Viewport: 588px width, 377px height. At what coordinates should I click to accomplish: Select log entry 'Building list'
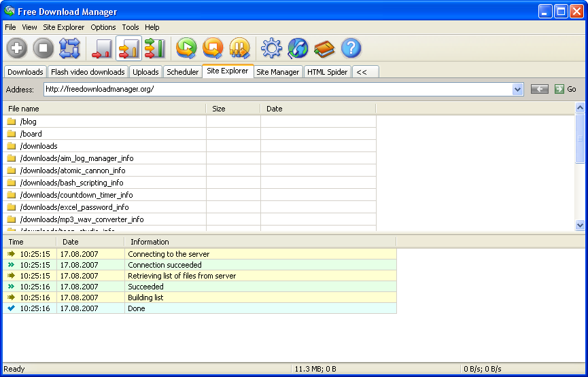[x=200, y=298]
